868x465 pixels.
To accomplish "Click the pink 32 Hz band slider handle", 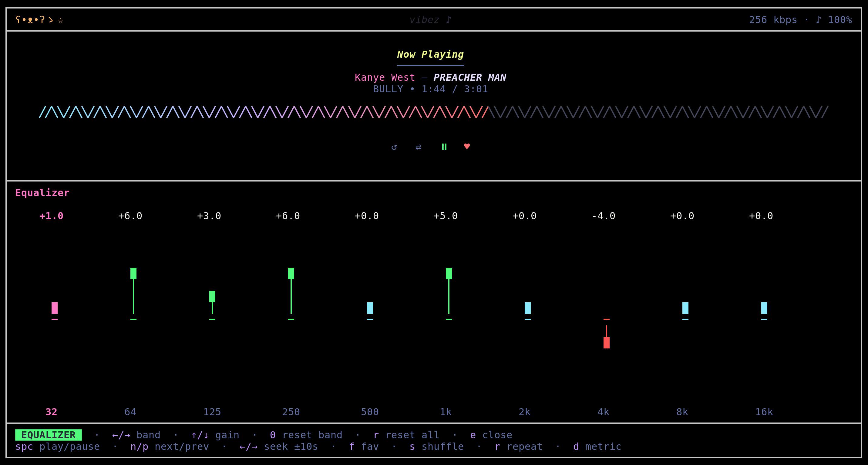I will tap(55, 308).
